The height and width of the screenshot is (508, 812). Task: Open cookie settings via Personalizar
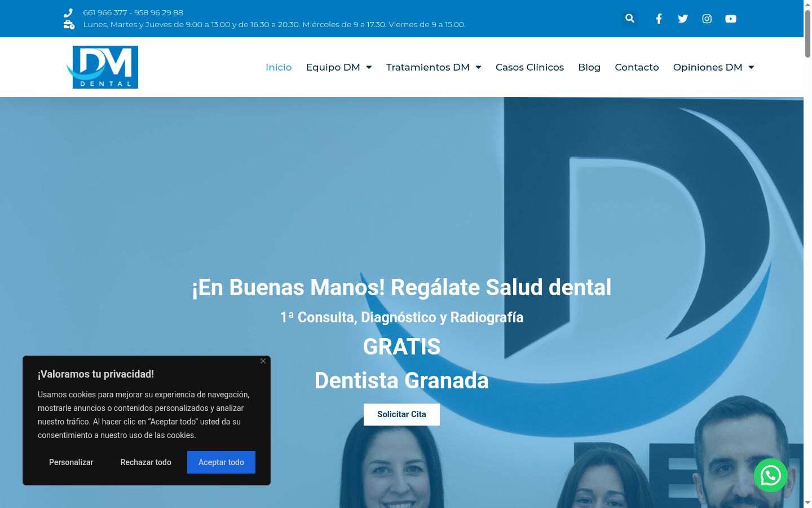pyautogui.click(x=71, y=462)
